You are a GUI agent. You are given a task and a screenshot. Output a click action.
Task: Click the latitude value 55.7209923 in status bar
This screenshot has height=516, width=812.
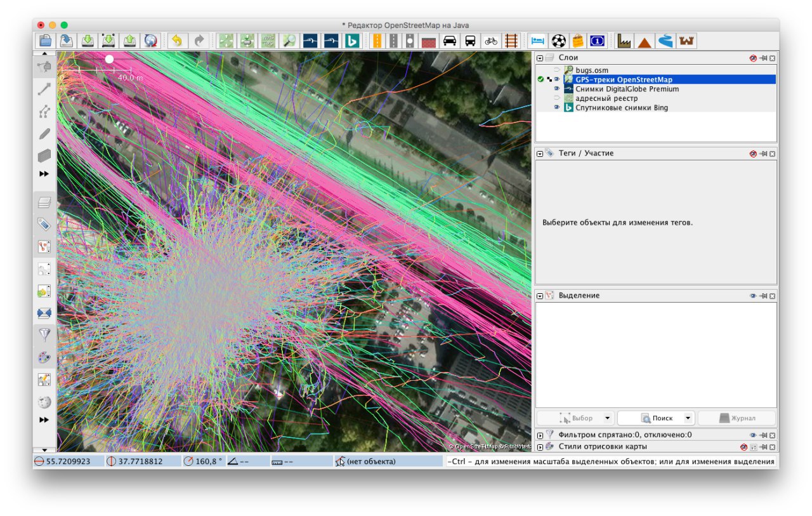(69, 461)
